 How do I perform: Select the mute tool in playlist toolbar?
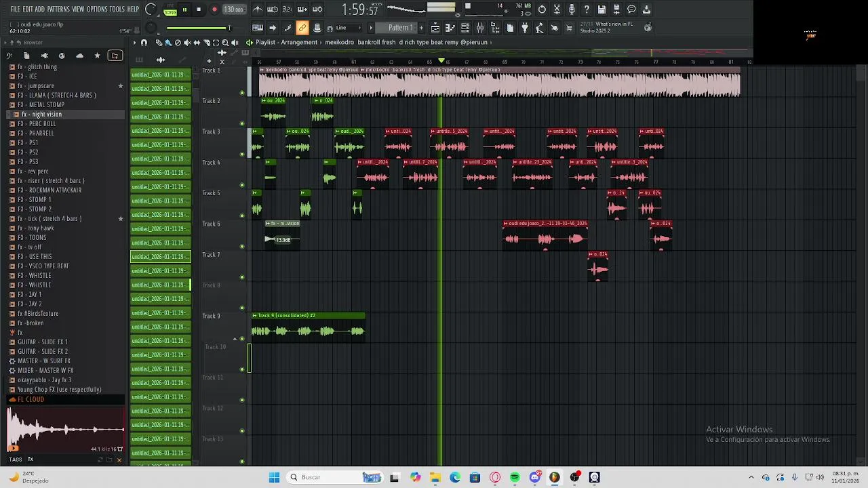pos(187,42)
